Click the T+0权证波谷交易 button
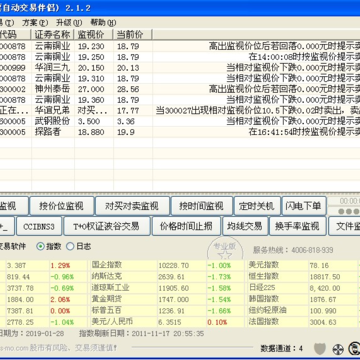360x360 pixels. 106,227
